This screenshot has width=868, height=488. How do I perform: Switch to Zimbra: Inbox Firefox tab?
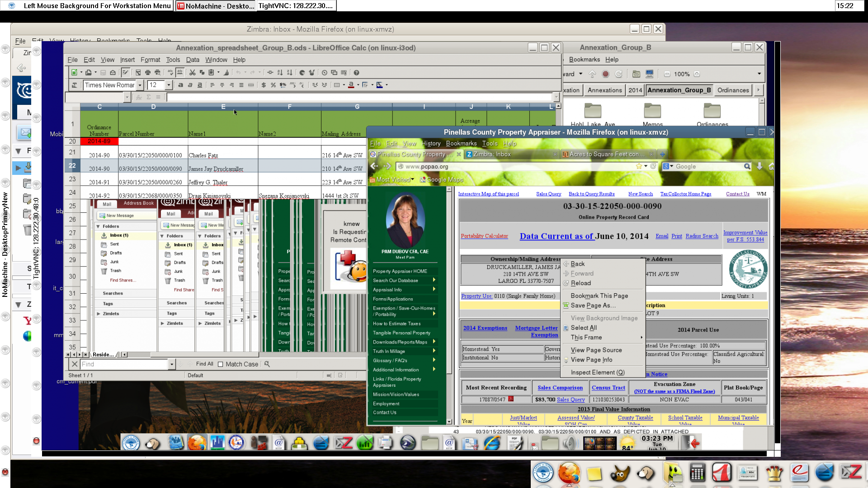(511, 154)
